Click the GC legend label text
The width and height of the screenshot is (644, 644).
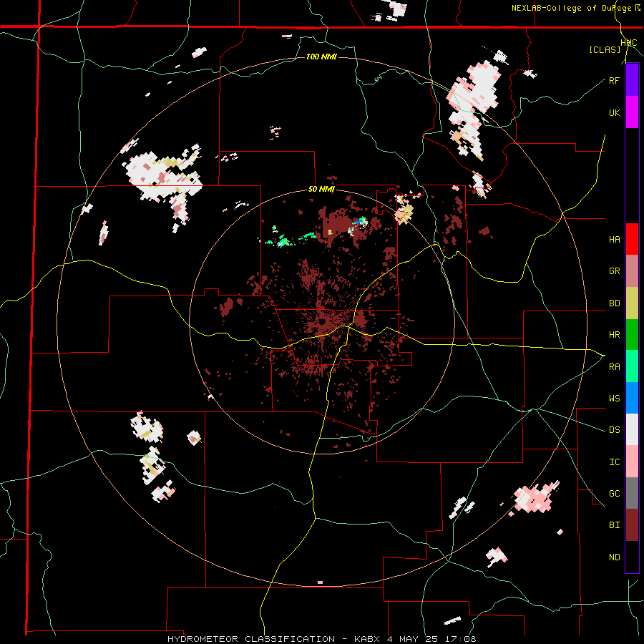[614, 494]
